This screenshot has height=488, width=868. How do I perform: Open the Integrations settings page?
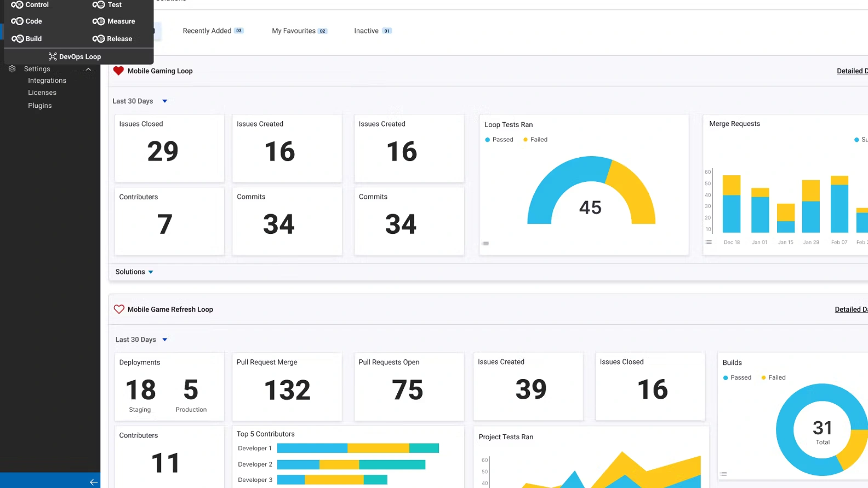point(47,81)
